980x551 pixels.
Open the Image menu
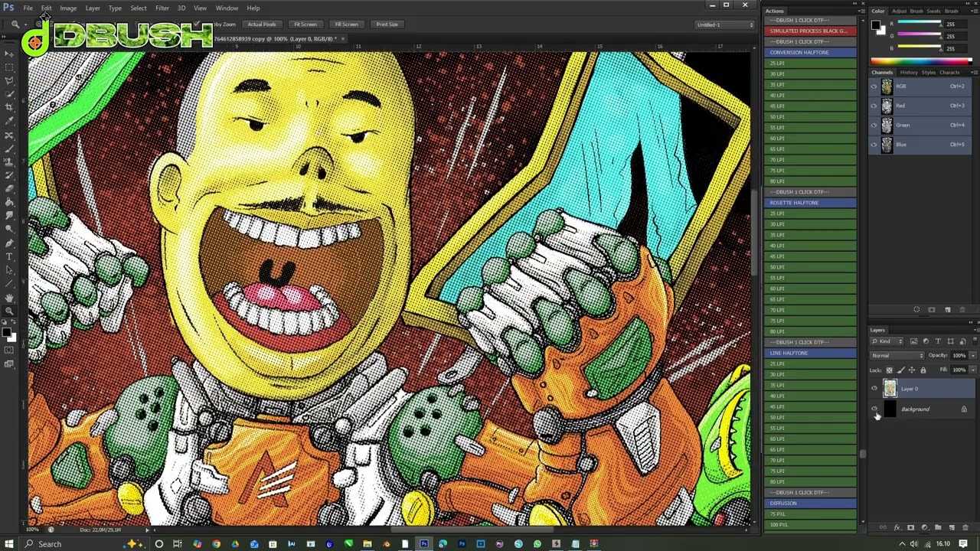point(68,8)
